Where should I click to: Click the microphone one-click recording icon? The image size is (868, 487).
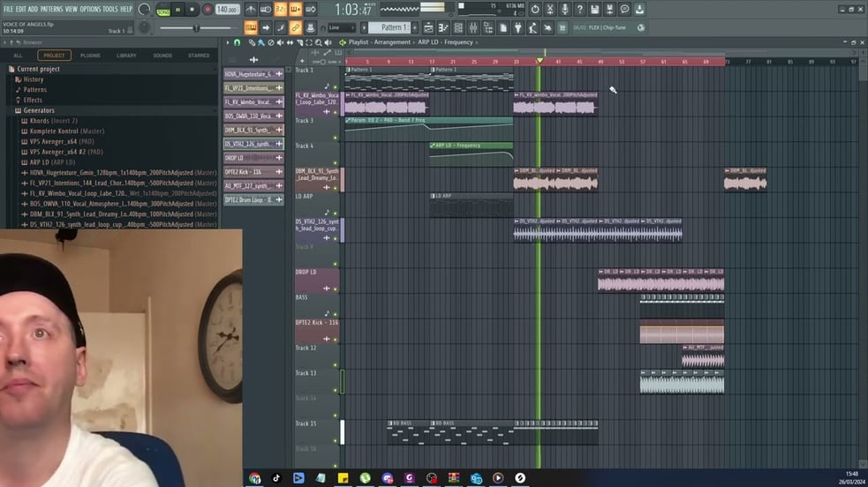click(564, 10)
